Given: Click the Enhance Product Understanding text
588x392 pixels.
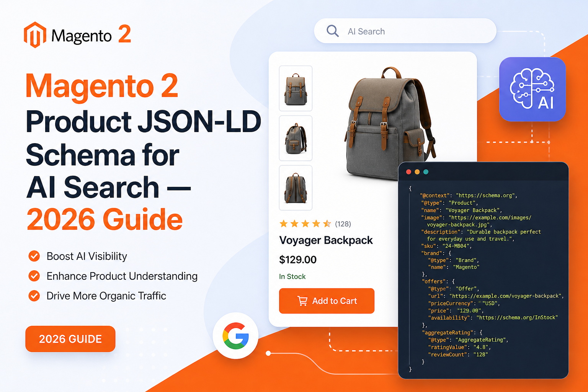Looking at the screenshot, I should (122, 276).
